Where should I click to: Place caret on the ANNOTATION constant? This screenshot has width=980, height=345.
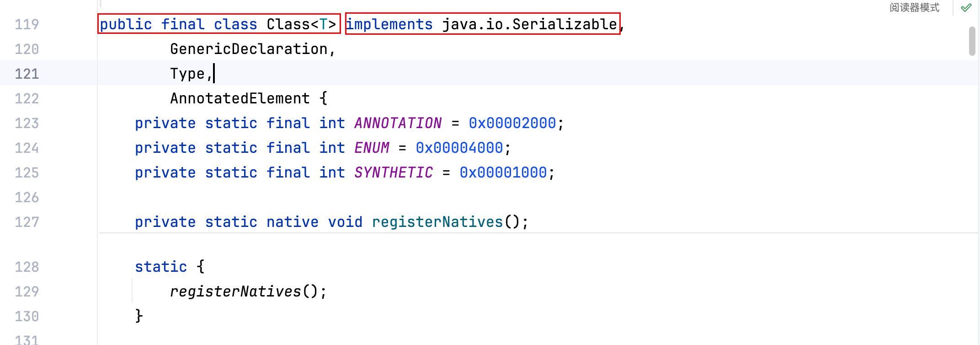(398, 123)
